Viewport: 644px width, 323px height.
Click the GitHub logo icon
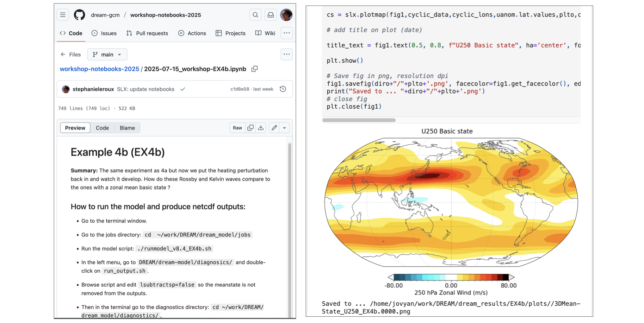coord(79,15)
